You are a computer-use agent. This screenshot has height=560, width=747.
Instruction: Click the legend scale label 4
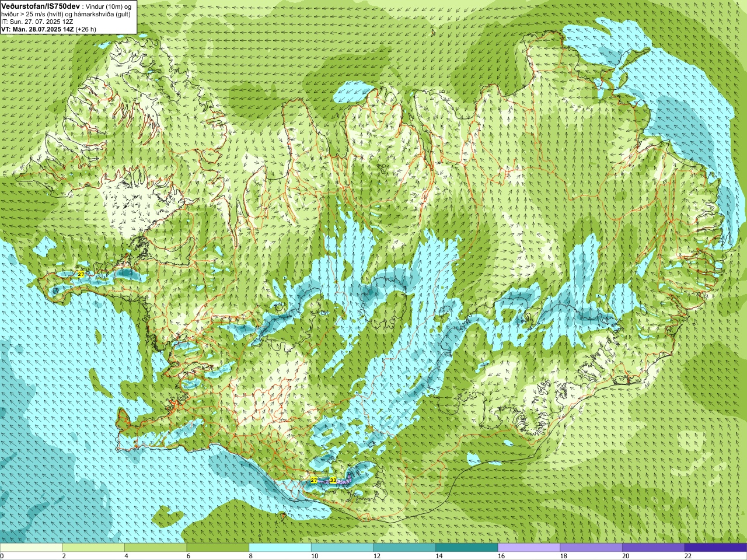[x=126, y=556]
